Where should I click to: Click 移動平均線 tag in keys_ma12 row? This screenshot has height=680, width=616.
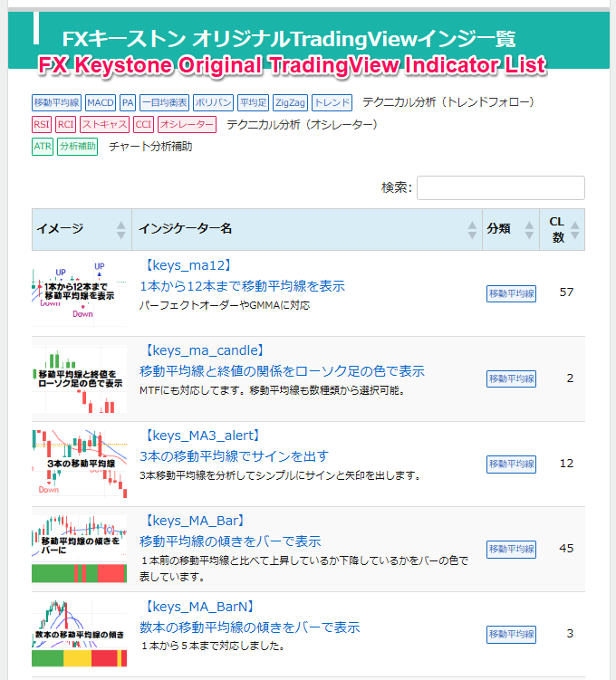pos(511,293)
